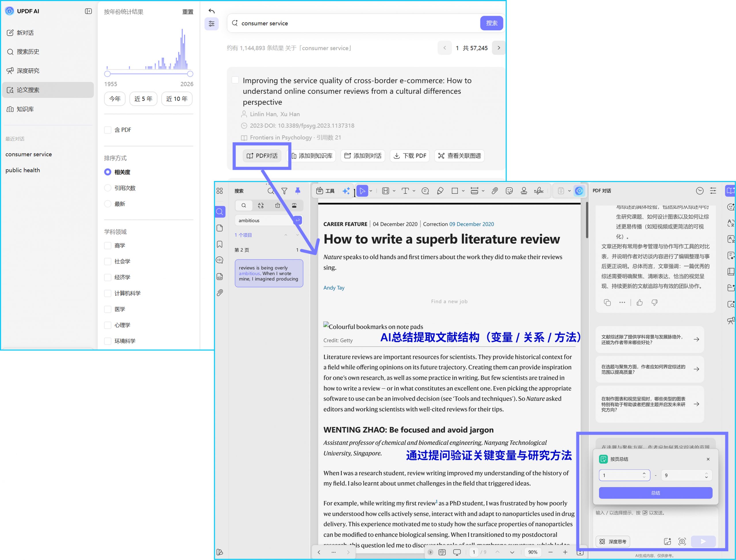Open attachments paperclip icon in left sidebar
Viewport: 736px width, 560px height.
click(x=220, y=293)
